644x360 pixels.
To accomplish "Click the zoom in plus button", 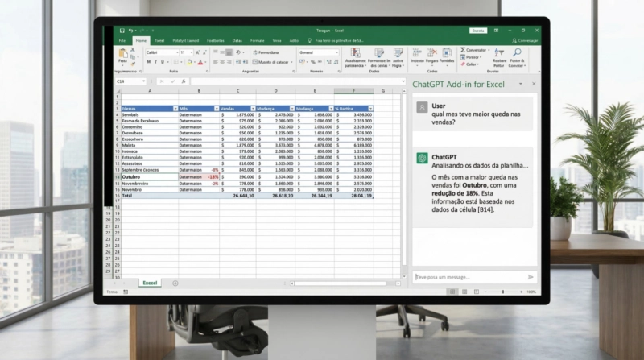I will click(x=521, y=292).
